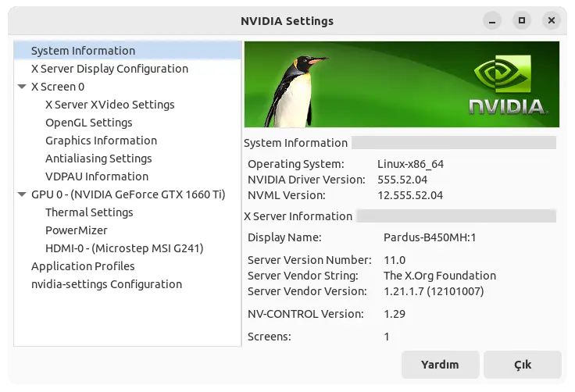Click the NVML Version label
This screenshot has height=392, width=575.
click(287, 195)
